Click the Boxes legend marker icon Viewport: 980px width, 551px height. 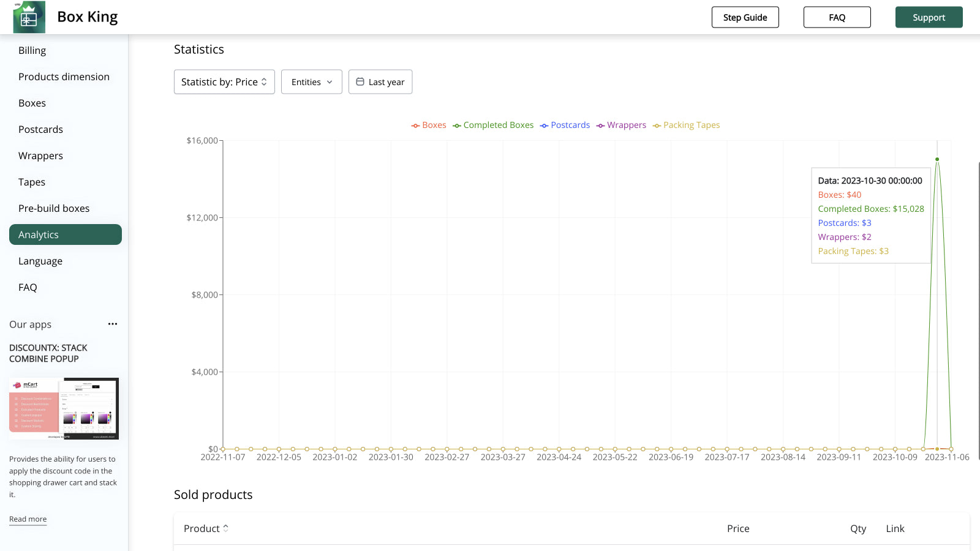point(414,125)
